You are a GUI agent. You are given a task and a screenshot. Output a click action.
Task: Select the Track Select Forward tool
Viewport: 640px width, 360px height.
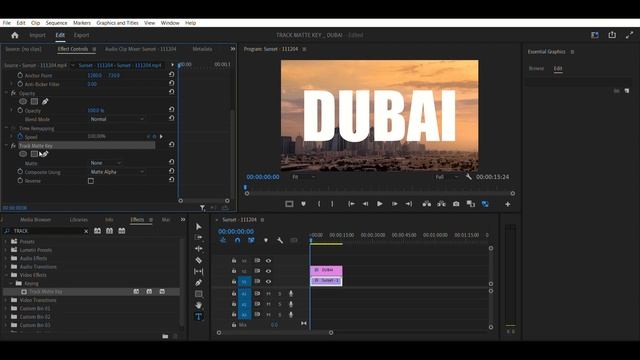tap(199, 238)
